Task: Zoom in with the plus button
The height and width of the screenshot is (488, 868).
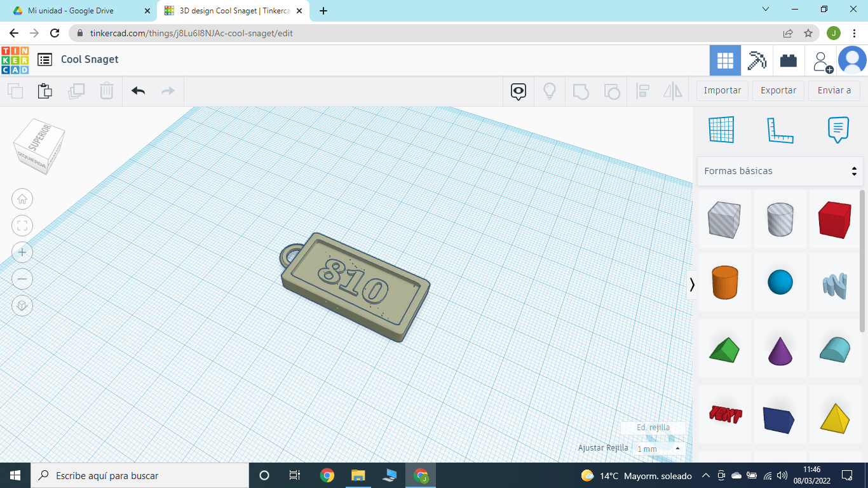Action: pos(22,252)
